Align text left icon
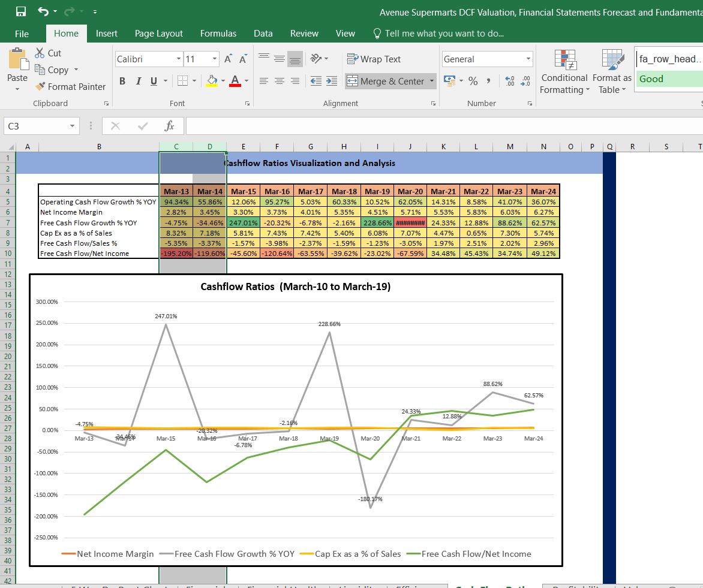Viewport: 703px width, 588px height. click(x=264, y=81)
